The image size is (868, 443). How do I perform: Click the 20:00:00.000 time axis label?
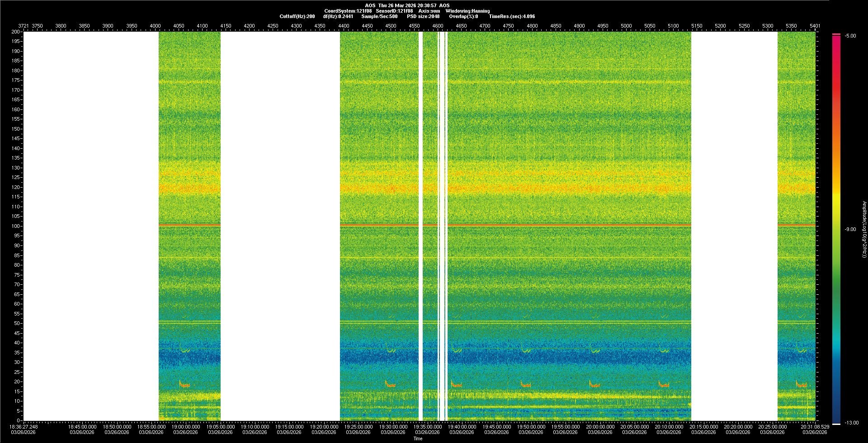[x=600, y=427]
